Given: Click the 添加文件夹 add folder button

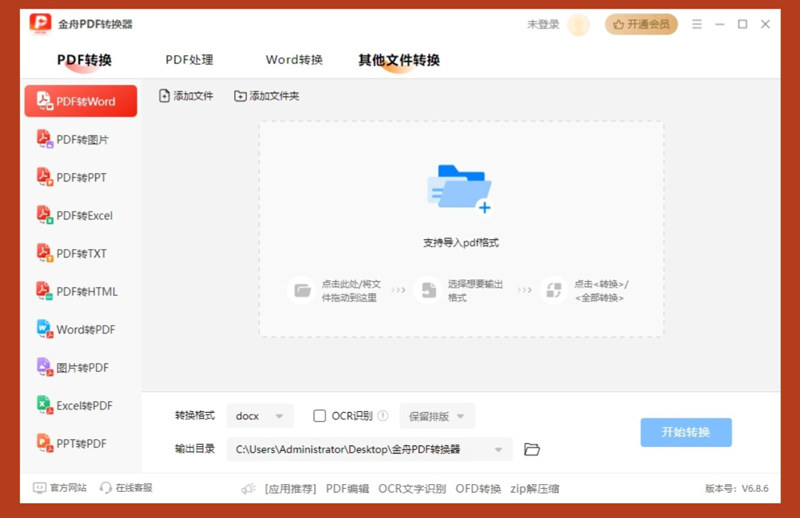Looking at the screenshot, I should [x=267, y=95].
